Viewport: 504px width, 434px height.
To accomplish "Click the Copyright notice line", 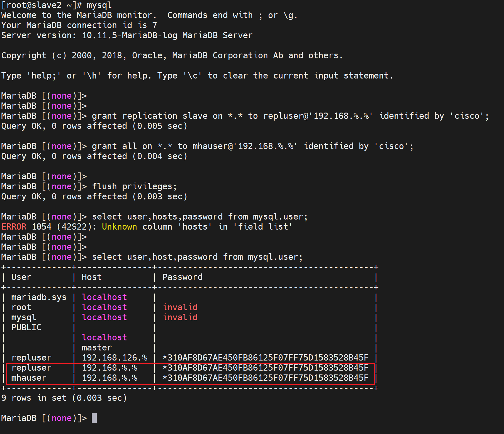I will pyautogui.click(x=172, y=55).
